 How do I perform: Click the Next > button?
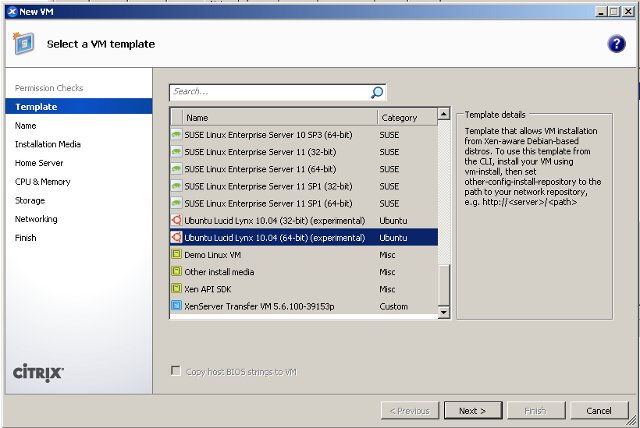(x=473, y=410)
